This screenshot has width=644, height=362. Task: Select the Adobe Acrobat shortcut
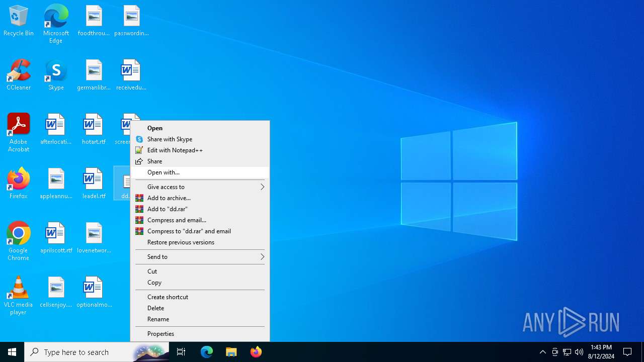pyautogui.click(x=19, y=133)
